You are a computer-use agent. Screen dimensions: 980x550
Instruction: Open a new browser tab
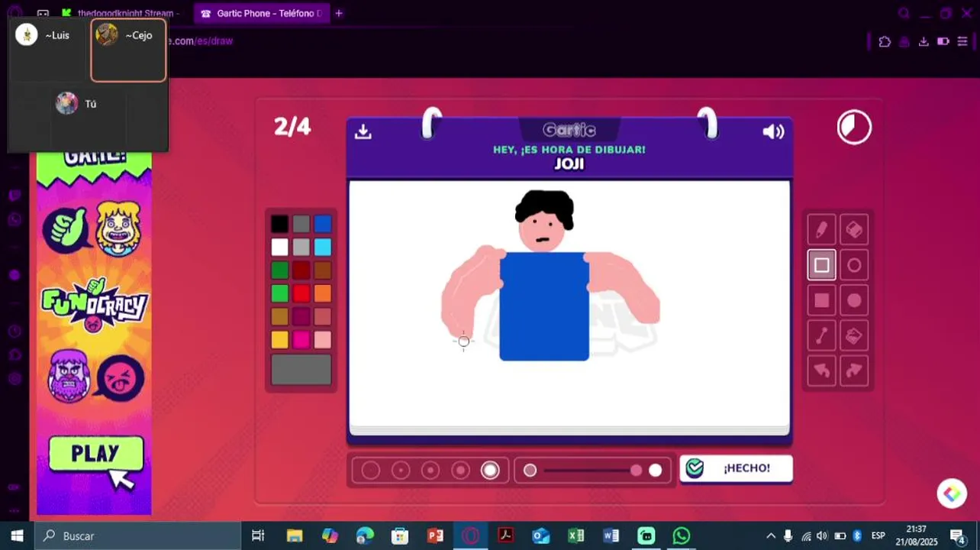tap(339, 13)
